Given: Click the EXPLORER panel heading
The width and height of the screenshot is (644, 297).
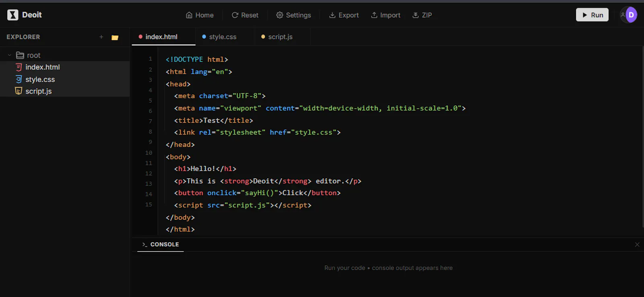Looking at the screenshot, I should (23, 37).
